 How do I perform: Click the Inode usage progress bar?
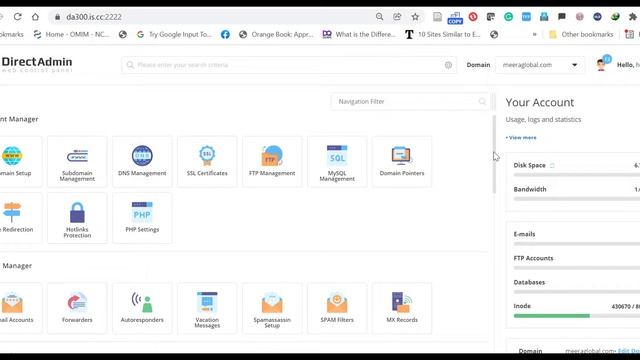(576, 316)
